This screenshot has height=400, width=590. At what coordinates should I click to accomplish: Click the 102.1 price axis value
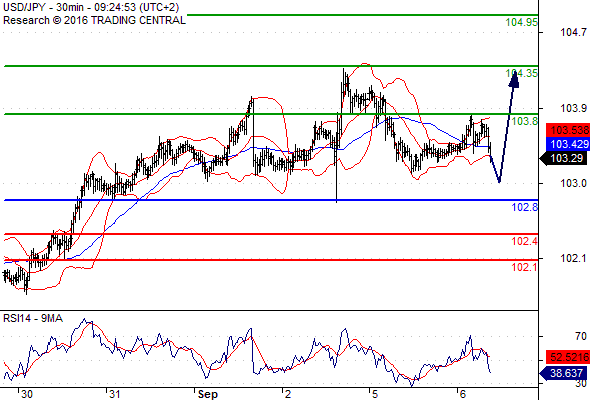point(573,258)
